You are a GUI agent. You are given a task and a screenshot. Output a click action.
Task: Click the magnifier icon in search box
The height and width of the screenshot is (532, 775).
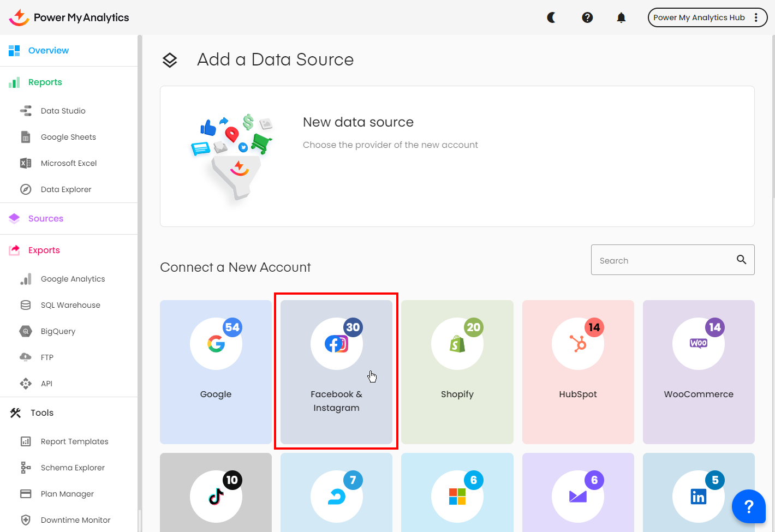741,260
